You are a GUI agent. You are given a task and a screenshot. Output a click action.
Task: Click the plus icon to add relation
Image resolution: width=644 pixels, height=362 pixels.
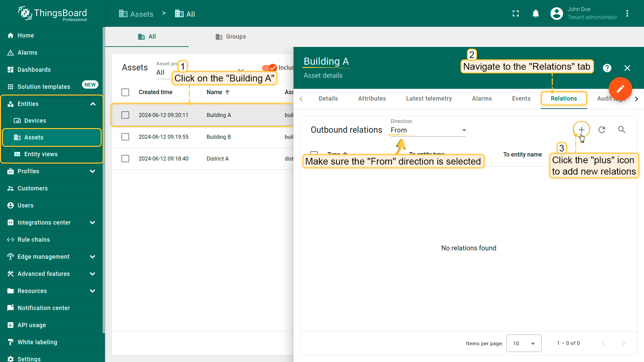pyautogui.click(x=581, y=130)
